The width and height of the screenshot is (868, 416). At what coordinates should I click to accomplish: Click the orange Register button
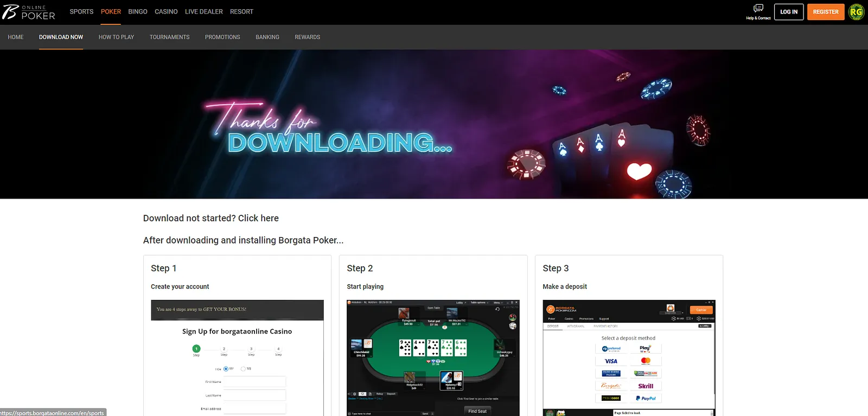pos(825,12)
